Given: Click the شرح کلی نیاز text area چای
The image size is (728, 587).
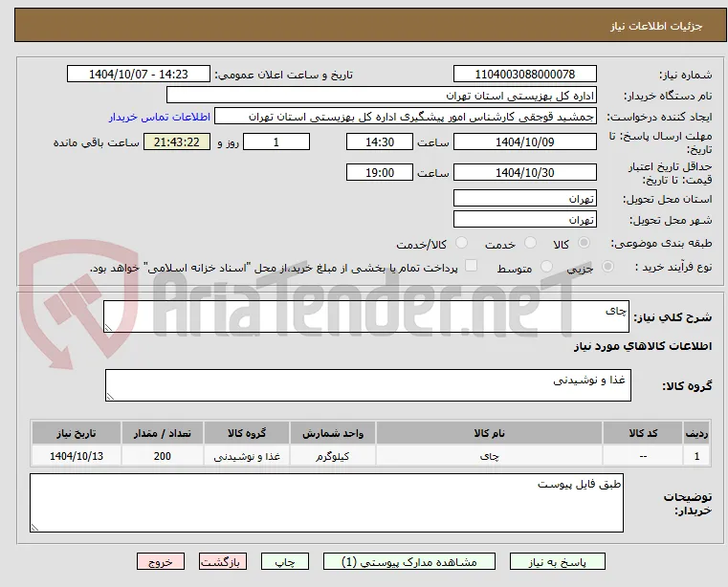Looking at the screenshot, I should coord(366,316).
